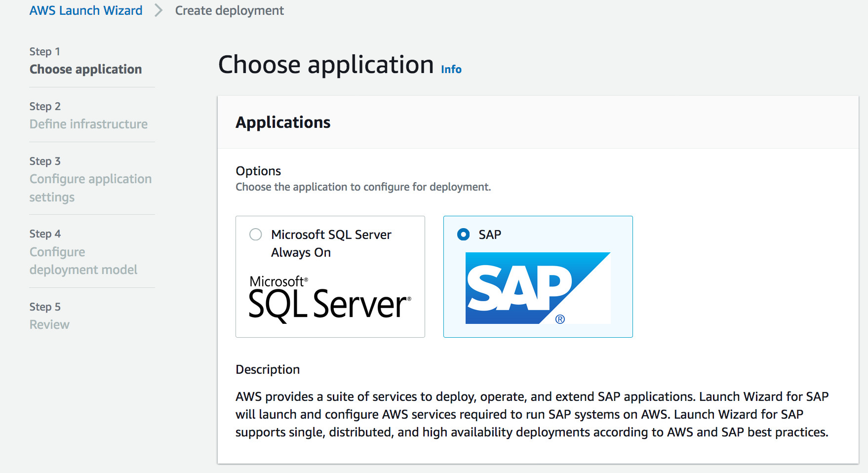Click the Applications panel heading
The width and height of the screenshot is (868, 473).
pos(283,122)
